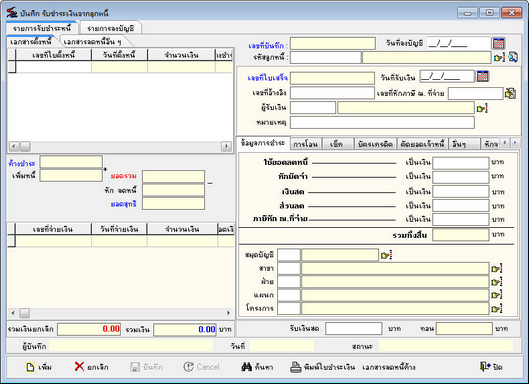
Task: Click the ภาษีหัก ณ.ที่จ่าย amount field
Action: click(461, 219)
